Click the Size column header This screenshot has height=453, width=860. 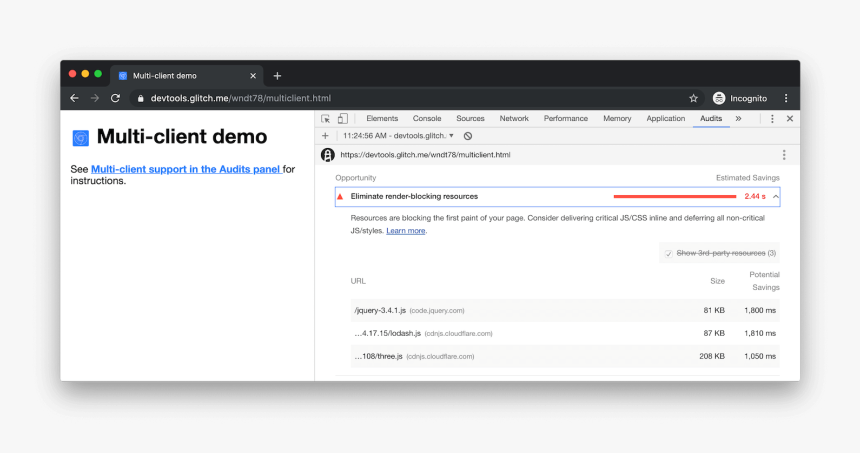717,281
